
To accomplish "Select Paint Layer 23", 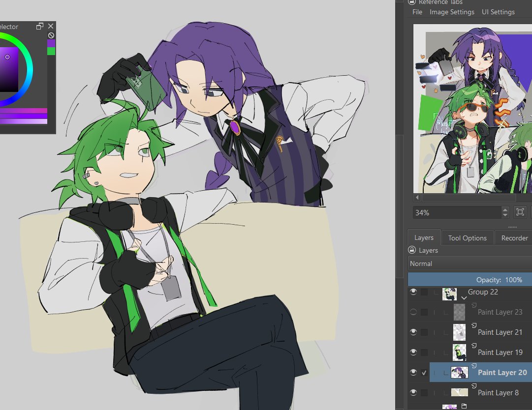I will tap(500, 312).
